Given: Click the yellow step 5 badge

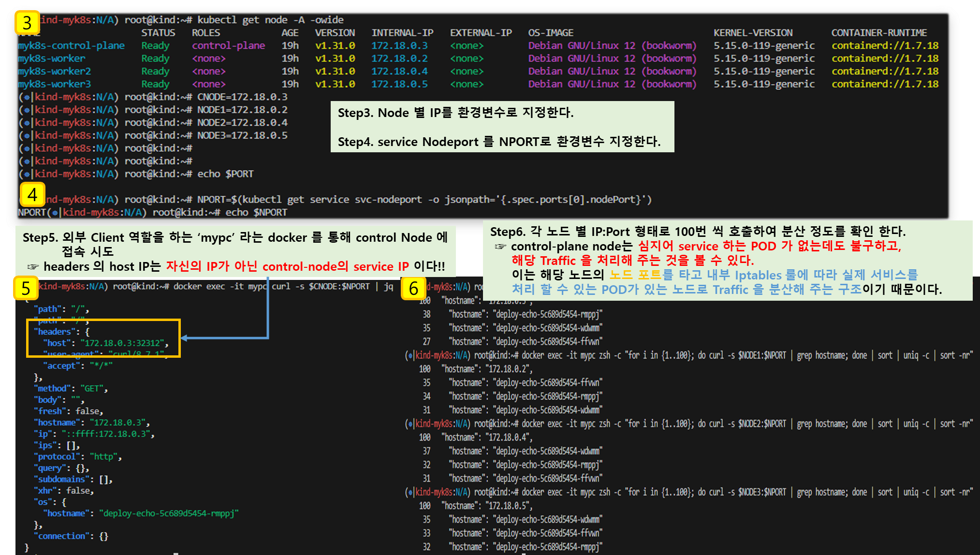Looking at the screenshot, I should tap(26, 288).
